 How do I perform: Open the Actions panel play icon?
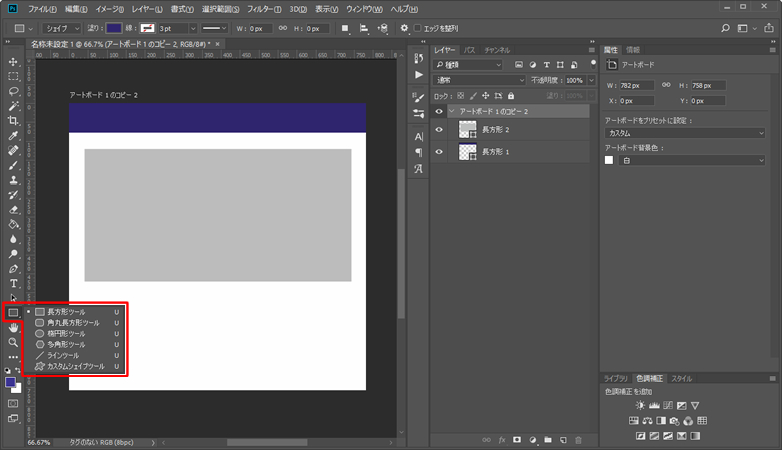[x=418, y=75]
